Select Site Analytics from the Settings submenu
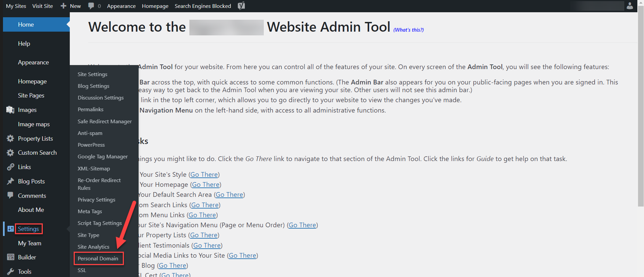 click(93, 247)
